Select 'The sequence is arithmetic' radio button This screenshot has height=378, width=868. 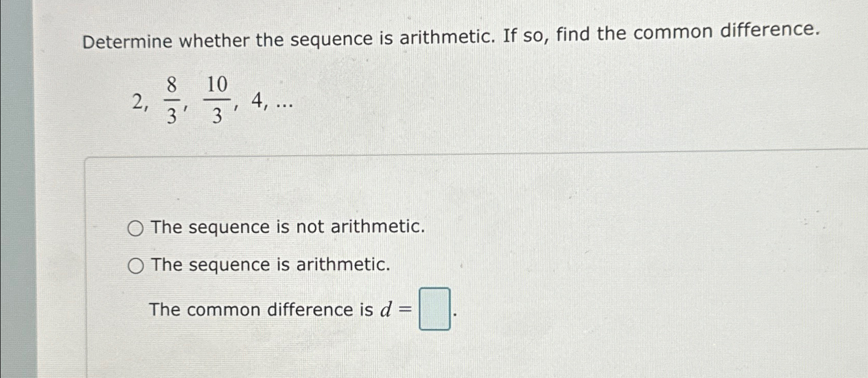(135, 266)
